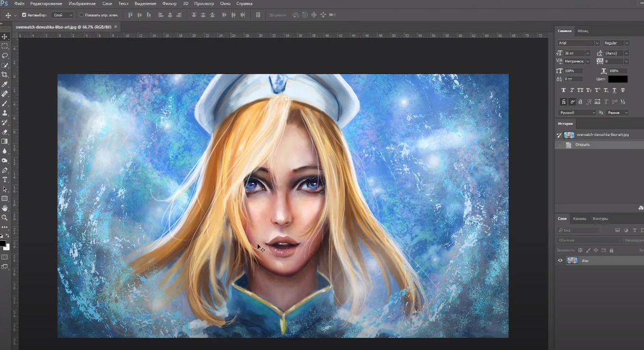Toggle OpenType fractions ½ button
The image size is (644, 350).
click(623, 102)
